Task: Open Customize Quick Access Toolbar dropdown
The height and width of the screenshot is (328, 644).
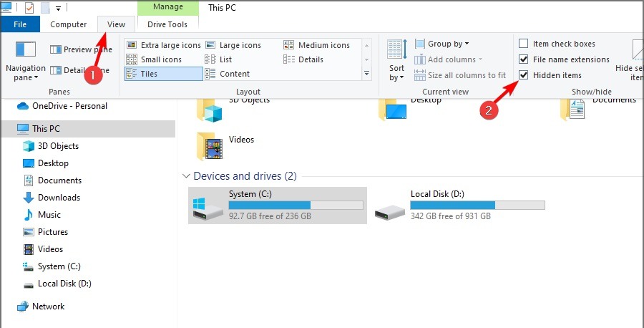Action: click(59, 8)
